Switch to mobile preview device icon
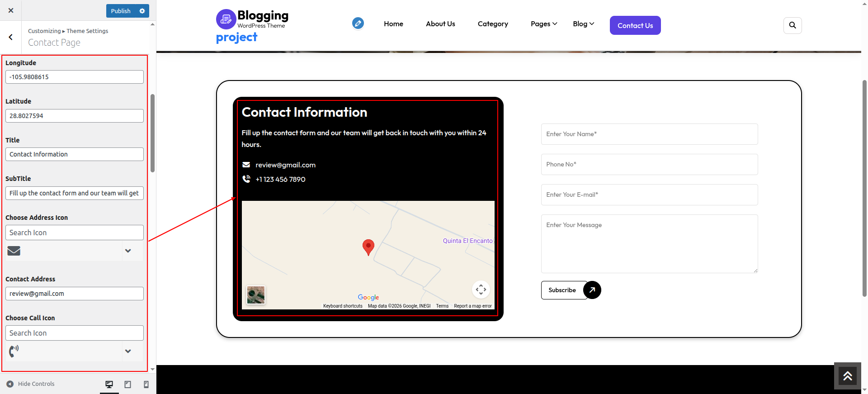 [x=146, y=384]
